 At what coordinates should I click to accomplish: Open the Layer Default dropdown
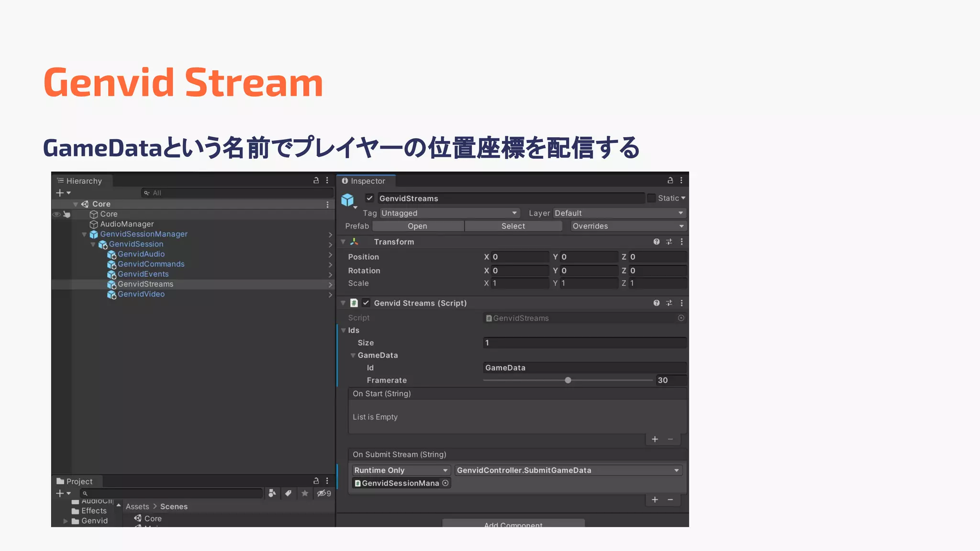click(x=620, y=213)
